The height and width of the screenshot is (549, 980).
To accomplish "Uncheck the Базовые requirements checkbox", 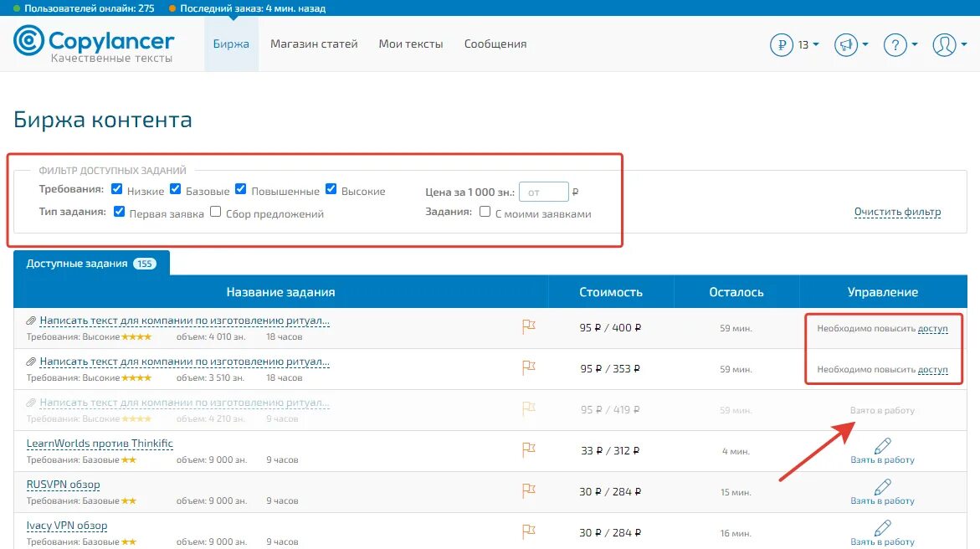I will click(176, 189).
